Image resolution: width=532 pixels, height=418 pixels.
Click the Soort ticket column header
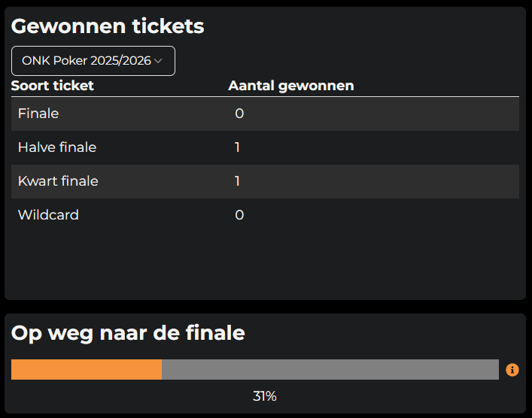[52, 86]
